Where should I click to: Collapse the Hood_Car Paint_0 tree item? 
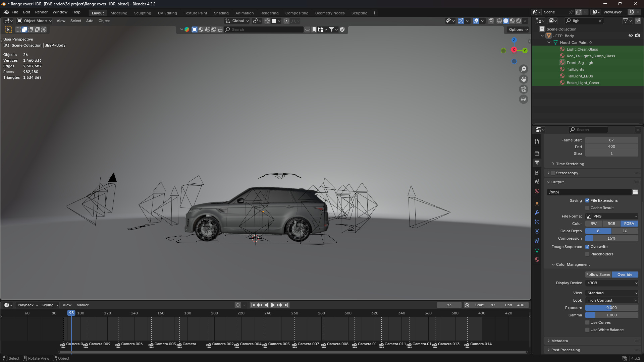(549, 43)
